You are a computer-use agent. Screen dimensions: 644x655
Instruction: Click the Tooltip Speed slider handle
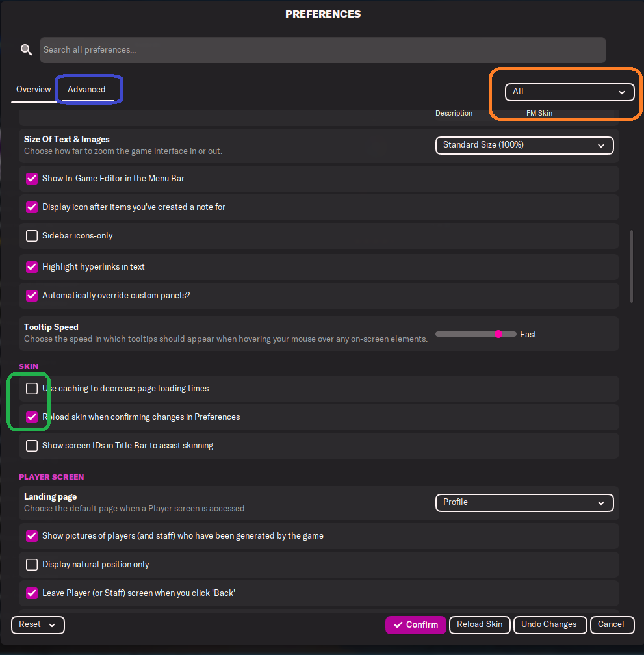tap(498, 334)
